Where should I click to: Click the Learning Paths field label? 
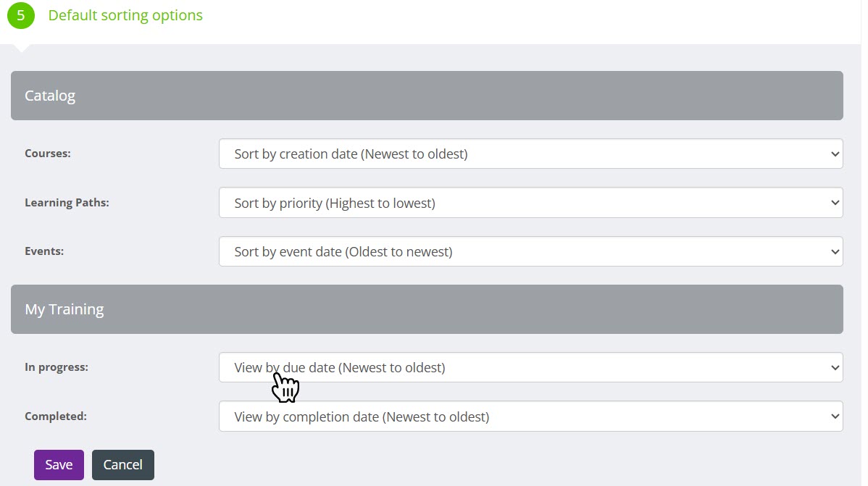[x=67, y=203]
